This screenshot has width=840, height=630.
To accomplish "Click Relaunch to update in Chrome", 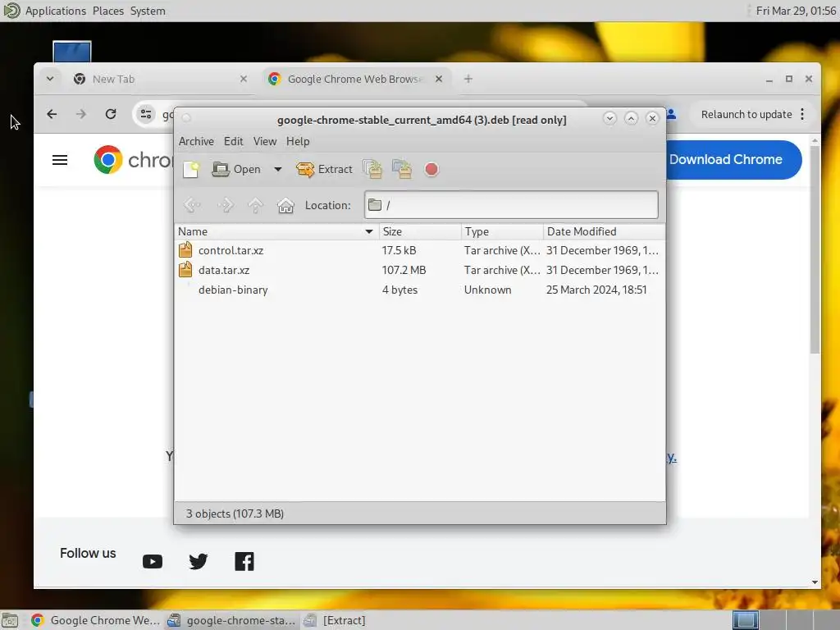I will point(746,114).
